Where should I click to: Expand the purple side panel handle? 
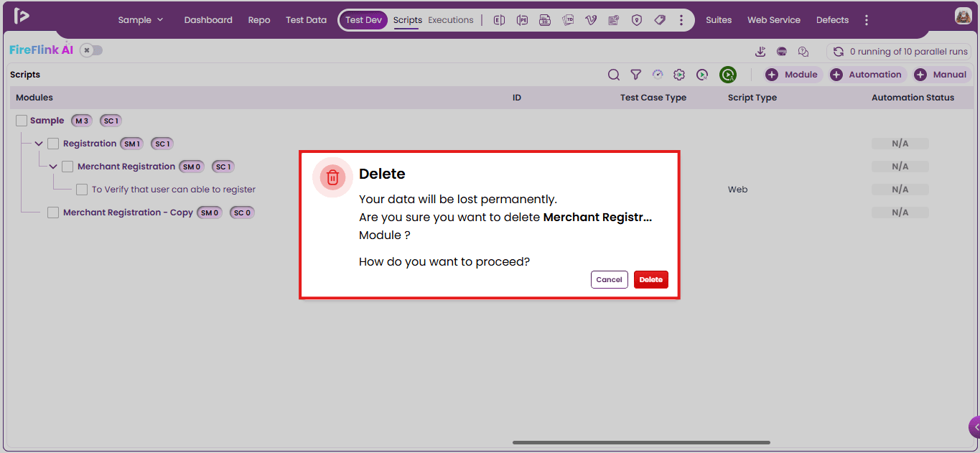(974, 427)
